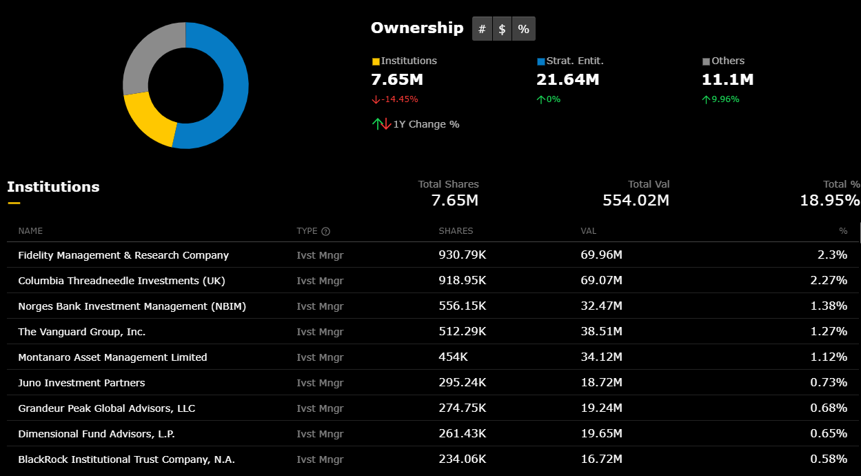Switch ownership view to percentage (%)

(x=523, y=29)
